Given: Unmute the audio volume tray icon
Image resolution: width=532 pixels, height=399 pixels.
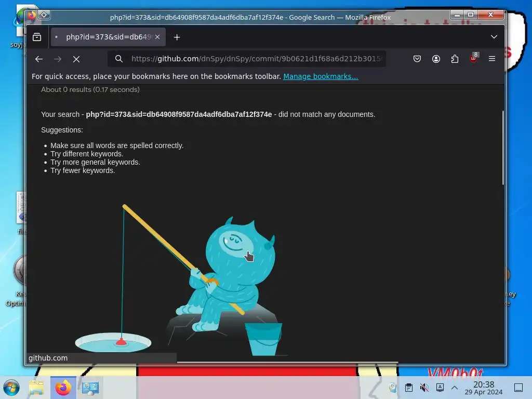Looking at the screenshot, I should tap(424, 388).
